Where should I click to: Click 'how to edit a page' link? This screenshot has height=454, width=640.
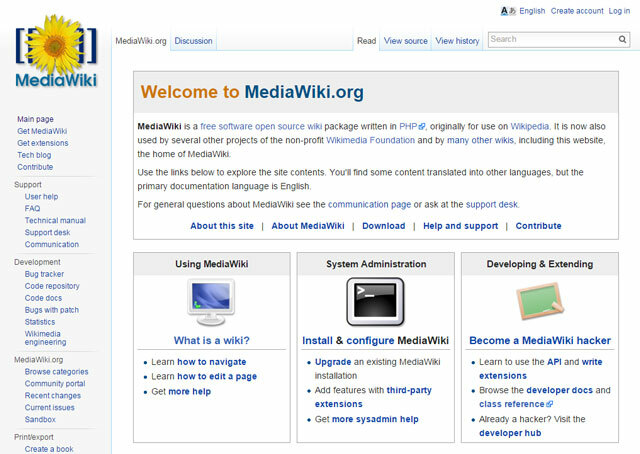coord(217,377)
